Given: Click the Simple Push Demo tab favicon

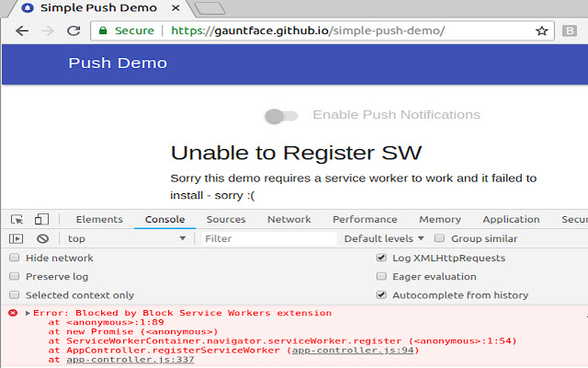Looking at the screenshot, I should click(x=28, y=8).
